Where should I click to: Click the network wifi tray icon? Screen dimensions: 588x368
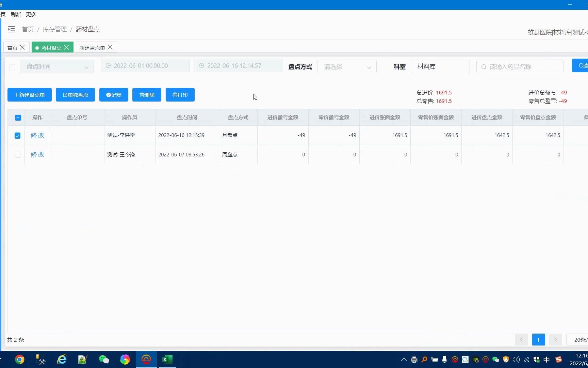tap(527, 359)
